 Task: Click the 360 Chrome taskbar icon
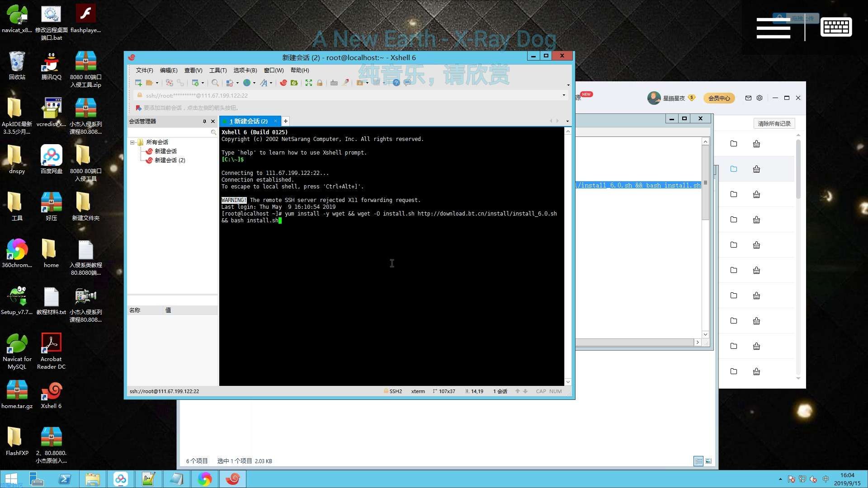tap(205, 479)
